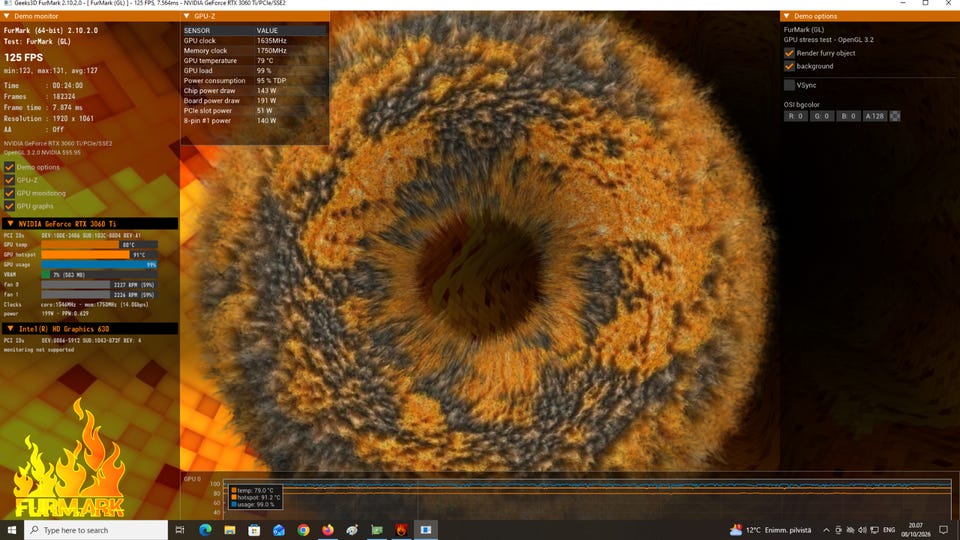The image size is (960, 540).
Task: Click the fan 1 RPM bar
Action: 99,294
